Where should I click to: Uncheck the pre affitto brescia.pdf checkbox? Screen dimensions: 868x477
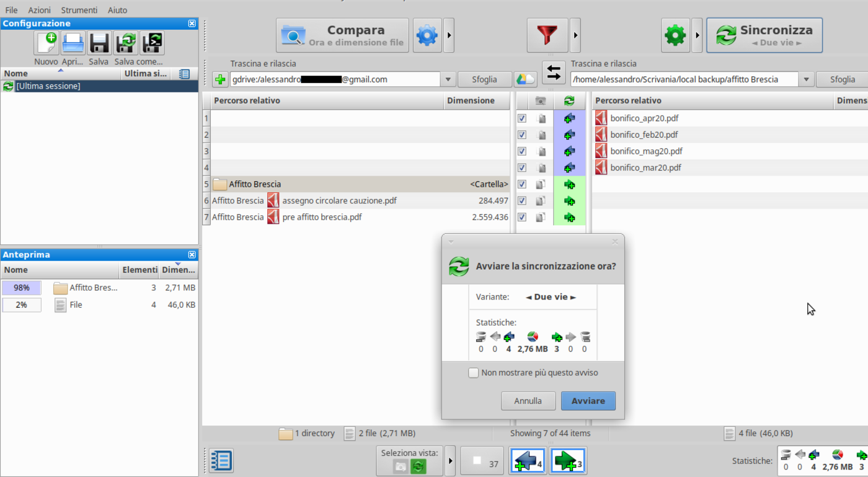[522, 217]
